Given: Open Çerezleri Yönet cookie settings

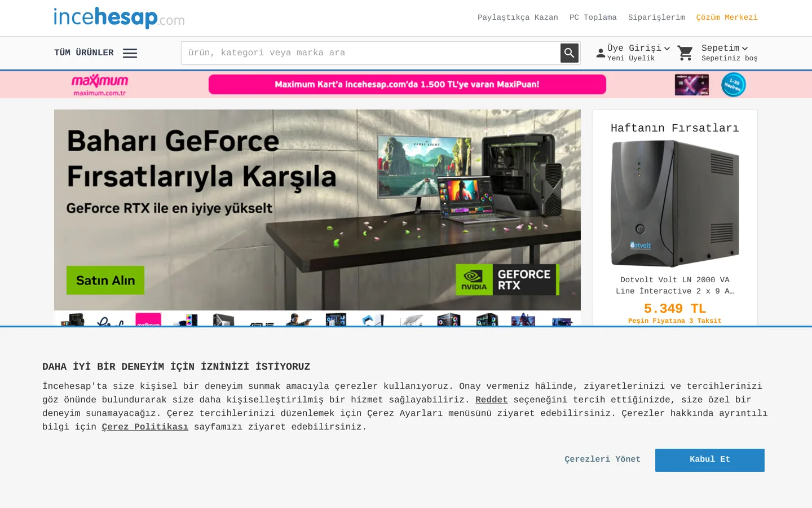Looking at the screenshot, I should coord(602,459).
